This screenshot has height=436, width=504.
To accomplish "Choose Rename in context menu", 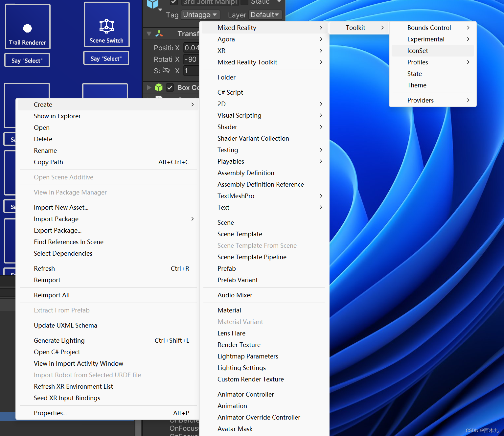I will pyautogui.click(x=108, y=150).
